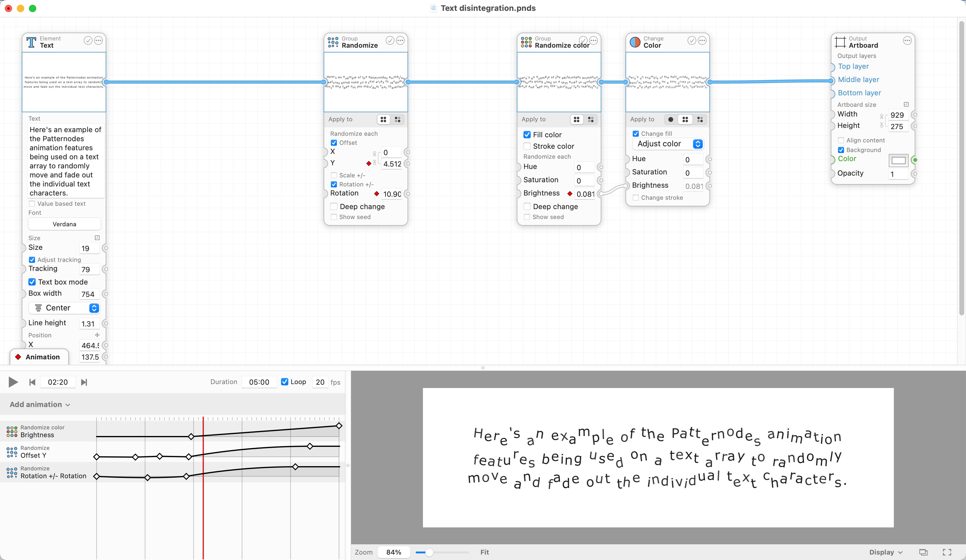Select single-shape apply mode in Change Color
Viewport: 966px width, 560px height.
coord(670,119)
